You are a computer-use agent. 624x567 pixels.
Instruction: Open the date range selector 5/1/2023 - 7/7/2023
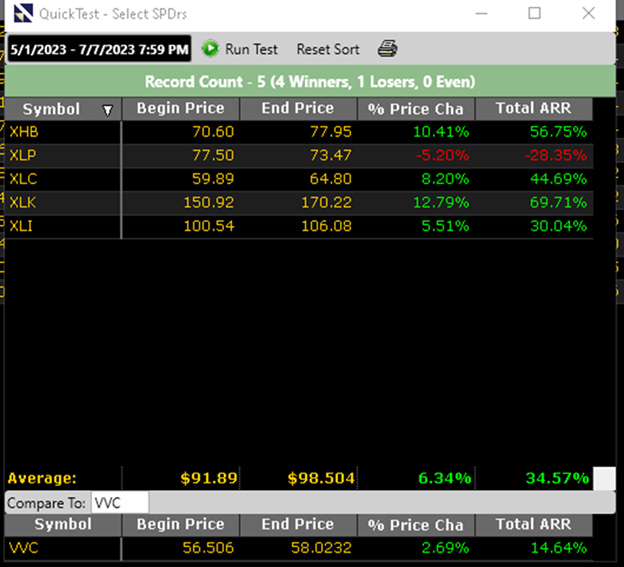pos(99,49)
